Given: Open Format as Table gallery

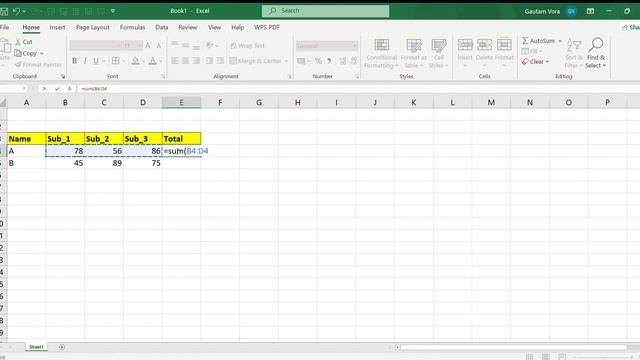Looking at the screenshot, I should tap(413, 53).
